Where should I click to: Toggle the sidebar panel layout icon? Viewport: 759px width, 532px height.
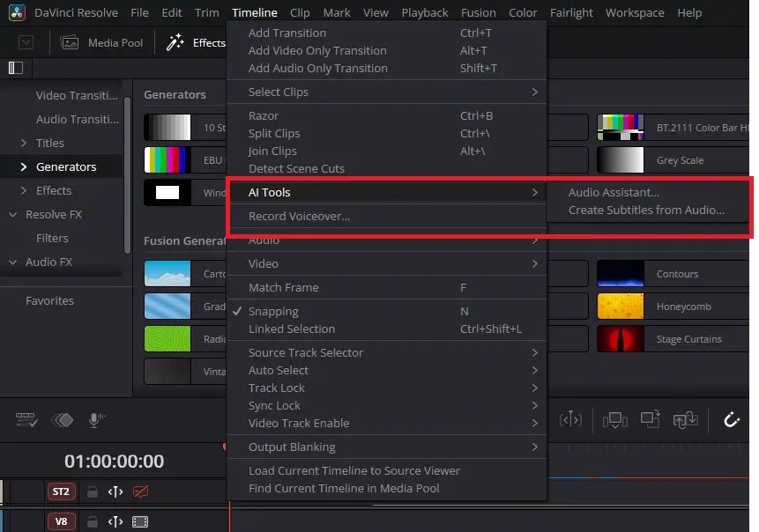tap(16, 68)
